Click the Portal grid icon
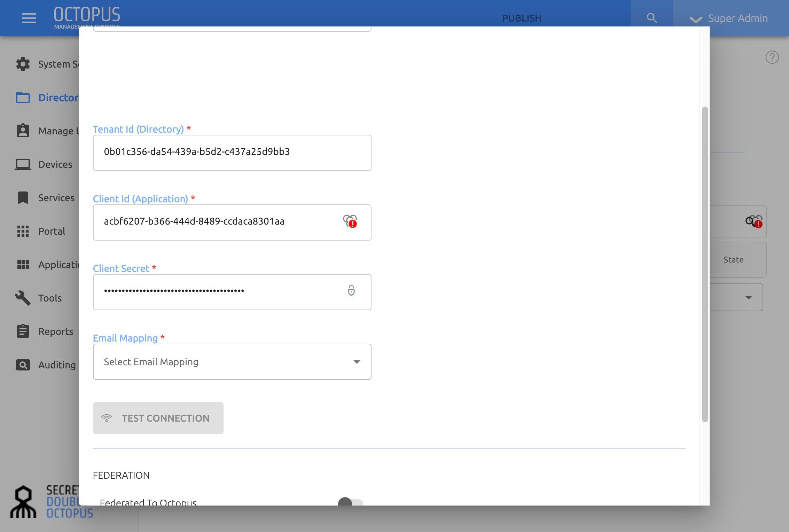789x532 pixels. point(23,231)
